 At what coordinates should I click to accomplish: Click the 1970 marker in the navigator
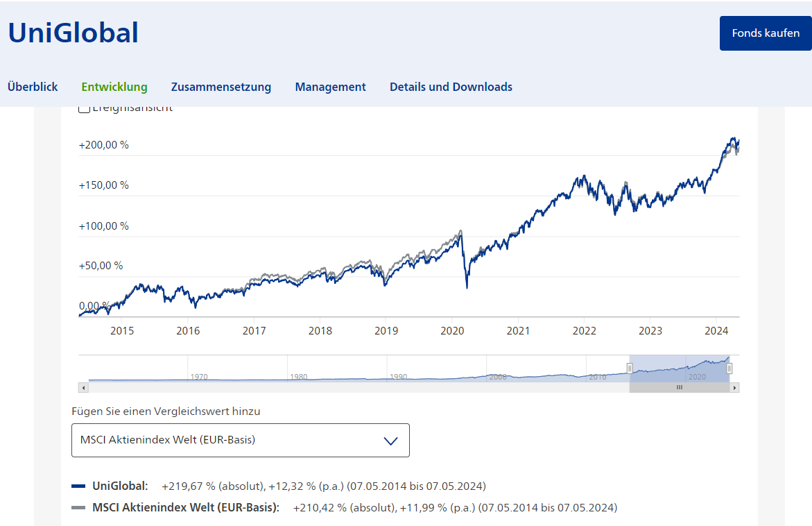click(x=199, y=377)
